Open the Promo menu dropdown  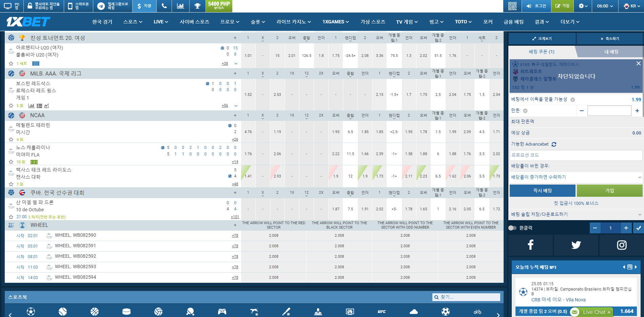(230, 22)
